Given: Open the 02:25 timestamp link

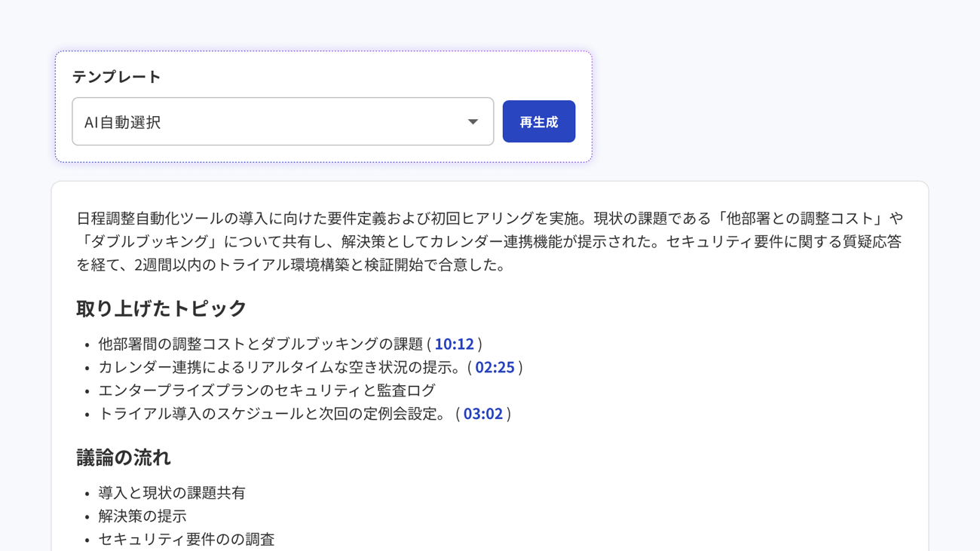Looking at the screenshot, I should coord(495,367).
